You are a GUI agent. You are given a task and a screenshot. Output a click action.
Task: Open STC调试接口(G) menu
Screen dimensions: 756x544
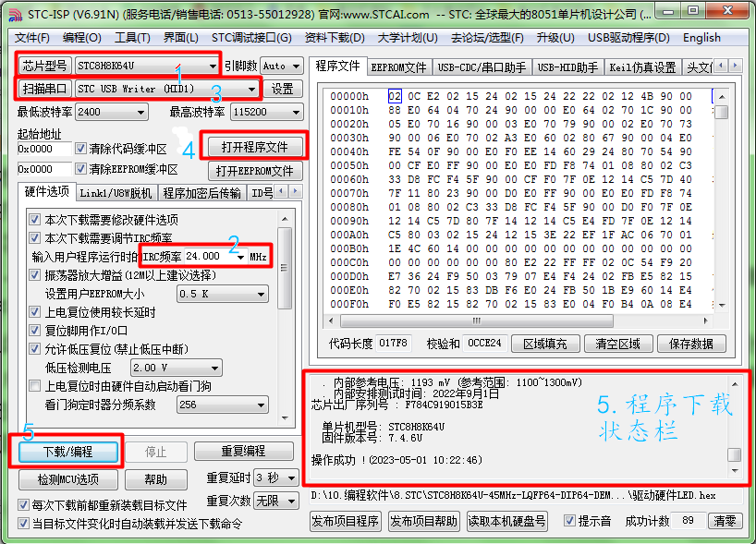point(251,38)
